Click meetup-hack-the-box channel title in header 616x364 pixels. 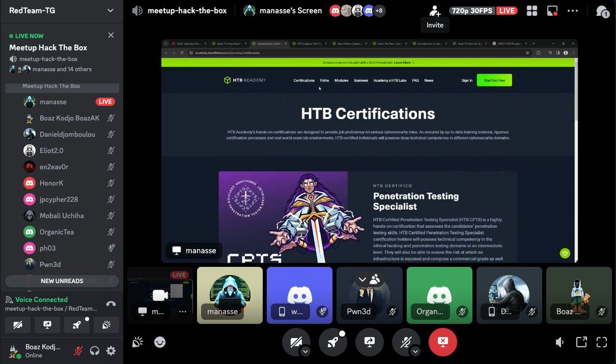click(x=187, y=11)
